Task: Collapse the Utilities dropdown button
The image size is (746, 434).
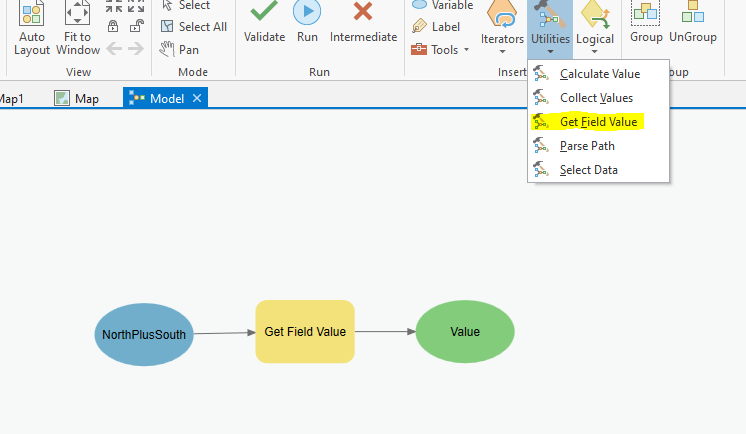Action: (550, 29)
